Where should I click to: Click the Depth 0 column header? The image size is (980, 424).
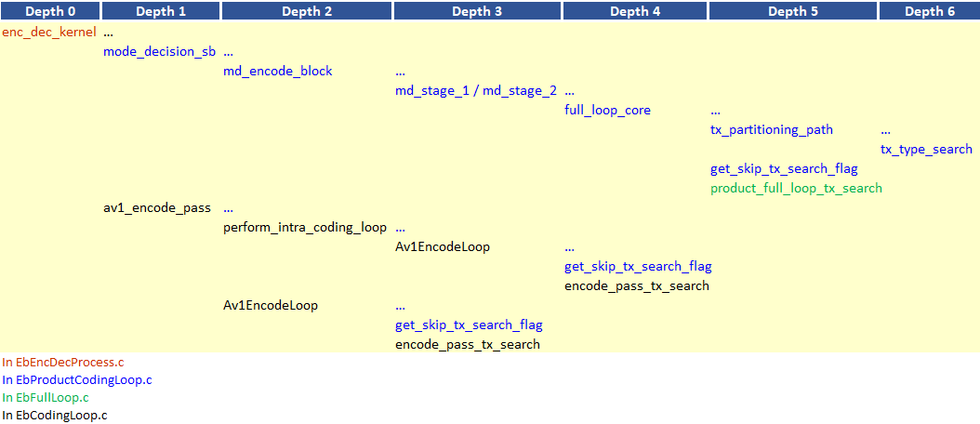[x=50, y=11]
